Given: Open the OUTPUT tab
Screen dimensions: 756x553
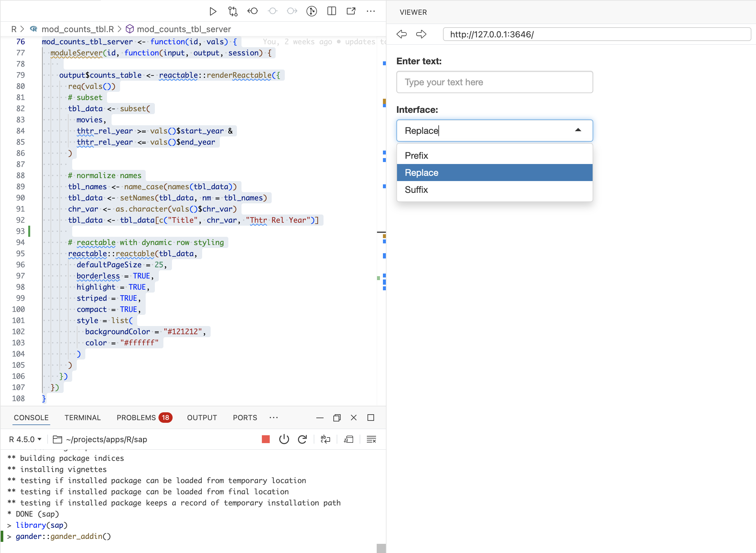Looking at the screenshot, I should 202,418.
